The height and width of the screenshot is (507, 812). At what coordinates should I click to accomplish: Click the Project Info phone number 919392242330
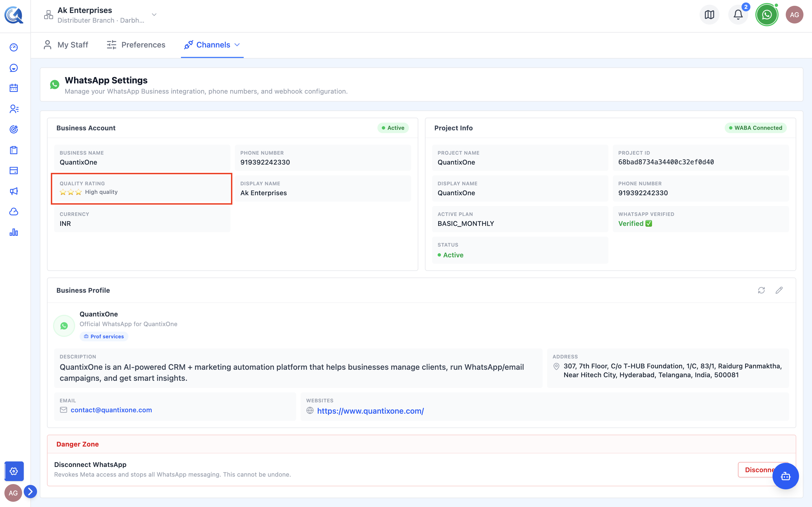tap(643, 193)
